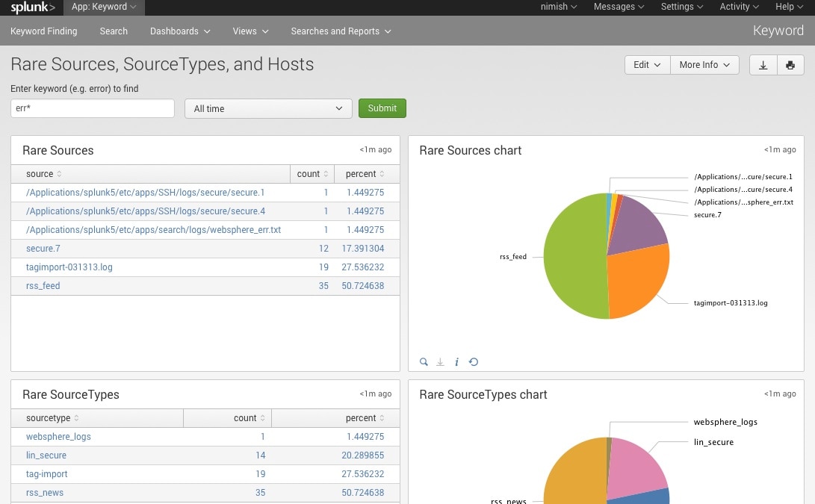The height and width of the screenshot is (504, 815).
Task: Click the Splunk logo
Action: click(32, 7)
